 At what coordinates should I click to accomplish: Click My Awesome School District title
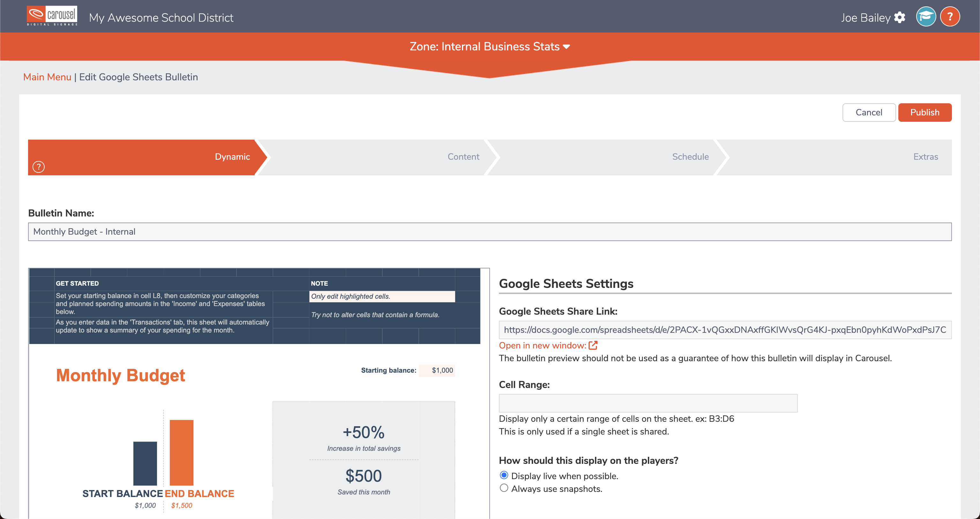tap(161, 18)
